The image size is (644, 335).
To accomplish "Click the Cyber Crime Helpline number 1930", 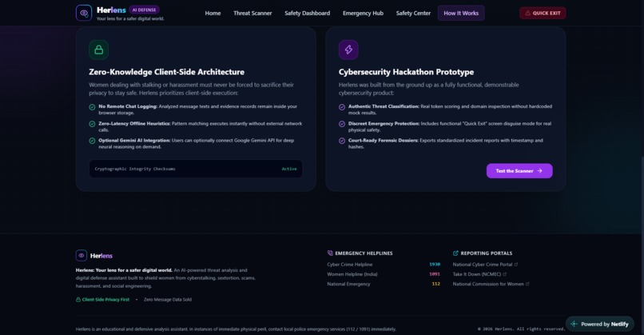I will tap(435, 265).
